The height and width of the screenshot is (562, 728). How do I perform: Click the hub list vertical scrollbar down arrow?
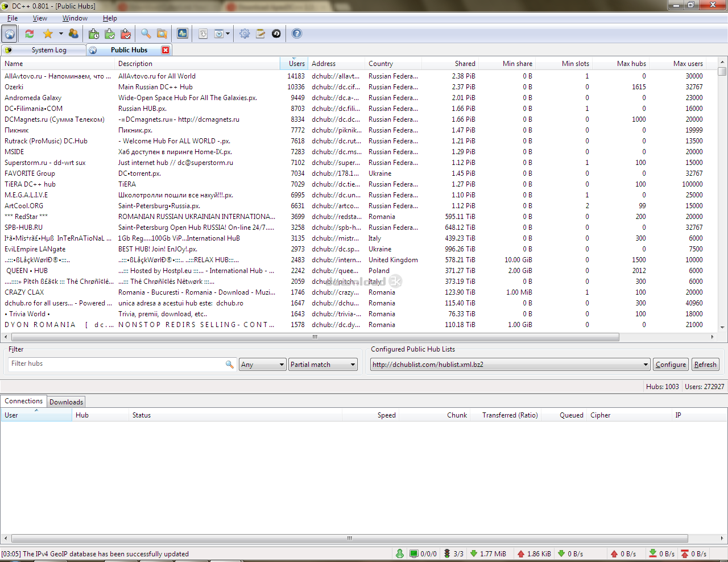tap(722, 328)
